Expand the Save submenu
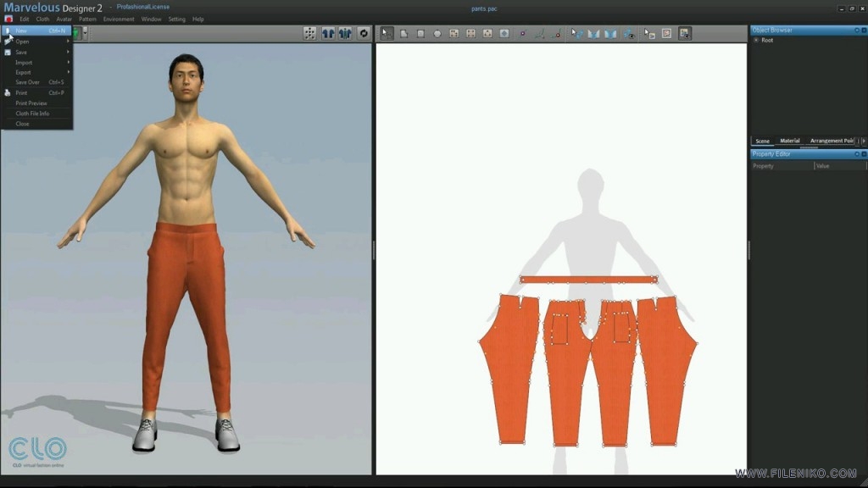Screen dimensions: 868x488 [36, 52]
